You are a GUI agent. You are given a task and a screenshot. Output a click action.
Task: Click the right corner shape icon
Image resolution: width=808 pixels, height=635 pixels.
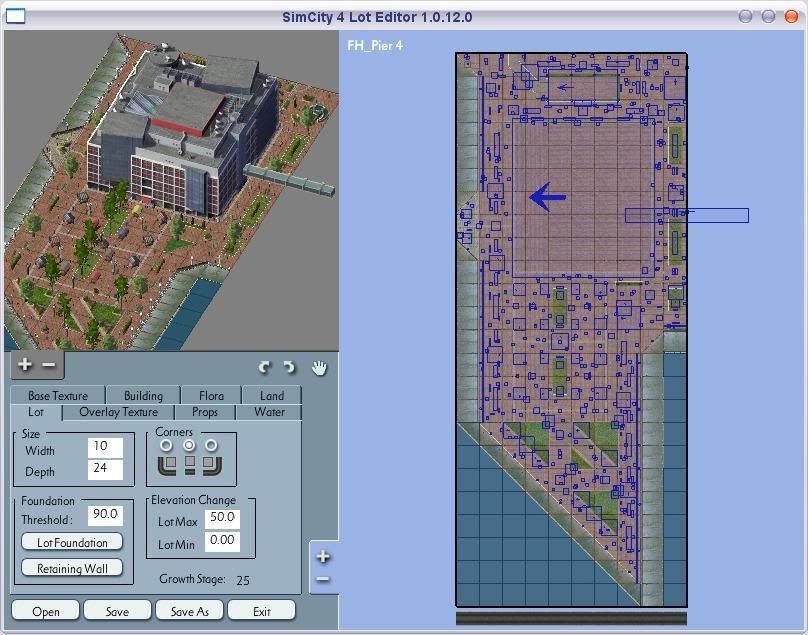(x=212, y=464)
